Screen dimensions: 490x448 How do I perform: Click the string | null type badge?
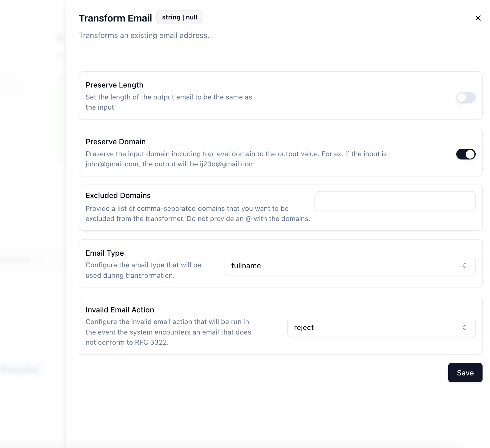click(x=180, y=17)
